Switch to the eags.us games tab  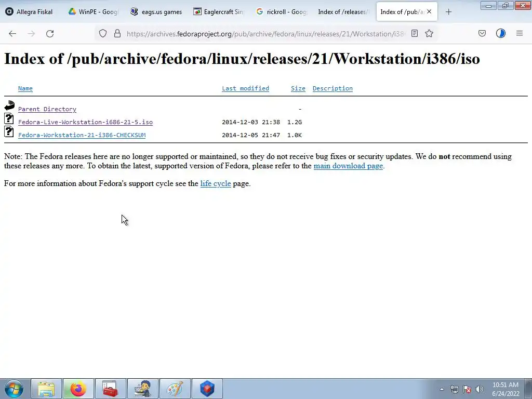[x=156, y=12]
